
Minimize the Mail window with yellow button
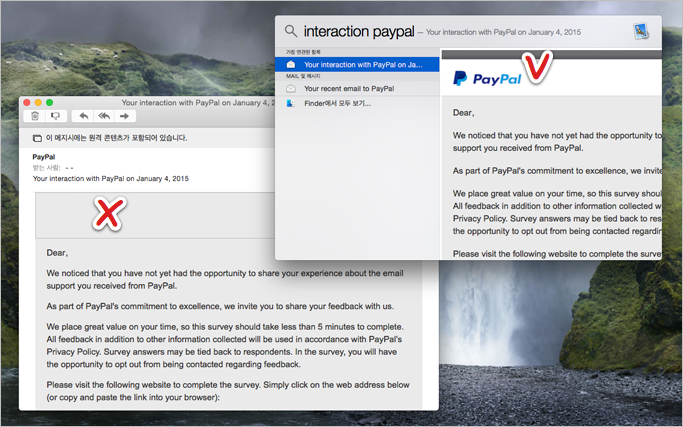38,102
